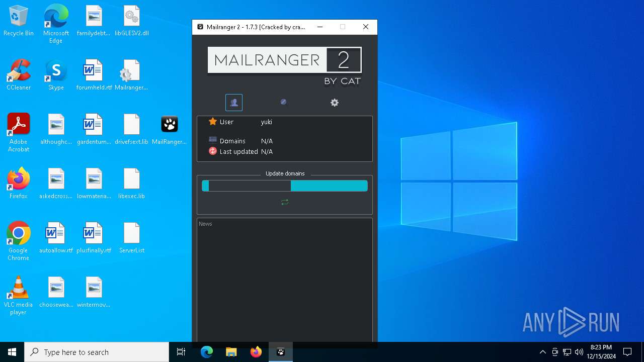644x362 pixels.
Task: Select the Mailranger config file with gear icon
Action: pyautogui.click(x=132, y=75)
